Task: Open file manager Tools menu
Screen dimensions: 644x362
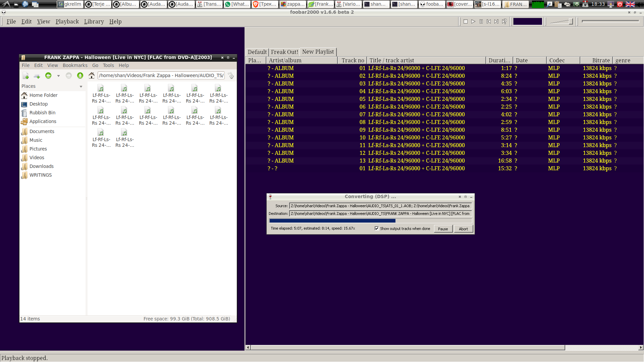Action: (x=108, y=65)
